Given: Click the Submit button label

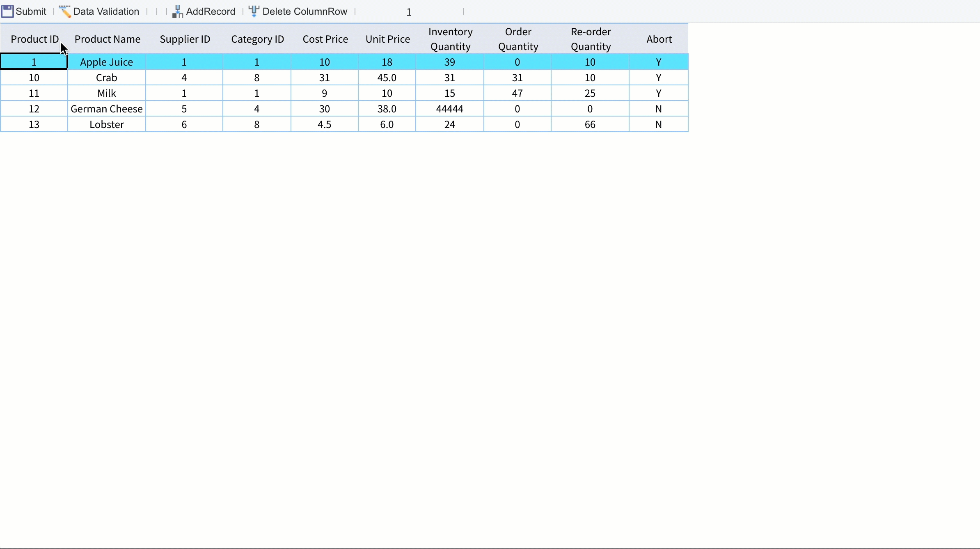Looking at the screenshot, I should 31,11.
